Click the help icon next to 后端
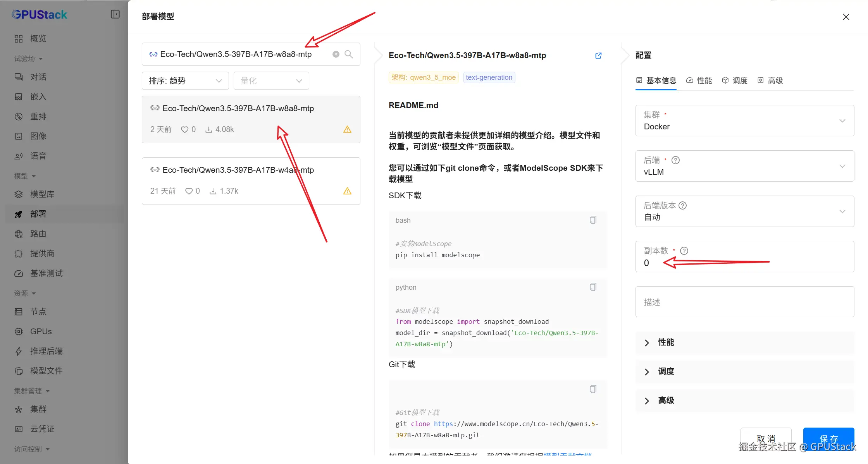 click(x=675, y=160)
